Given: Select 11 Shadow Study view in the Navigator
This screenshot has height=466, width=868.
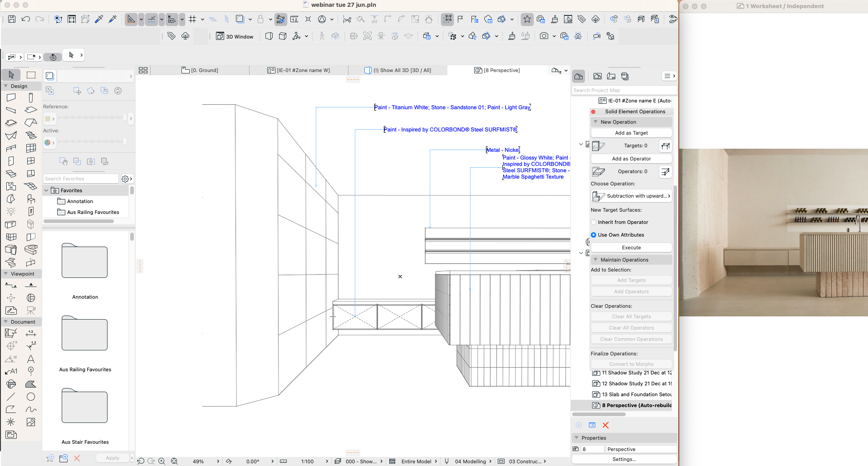Looking at the screenshot, I should click(632, 373).
